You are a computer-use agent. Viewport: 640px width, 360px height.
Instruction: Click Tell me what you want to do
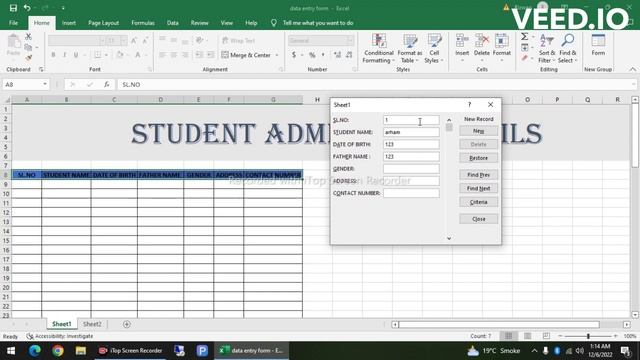[318, 23]
